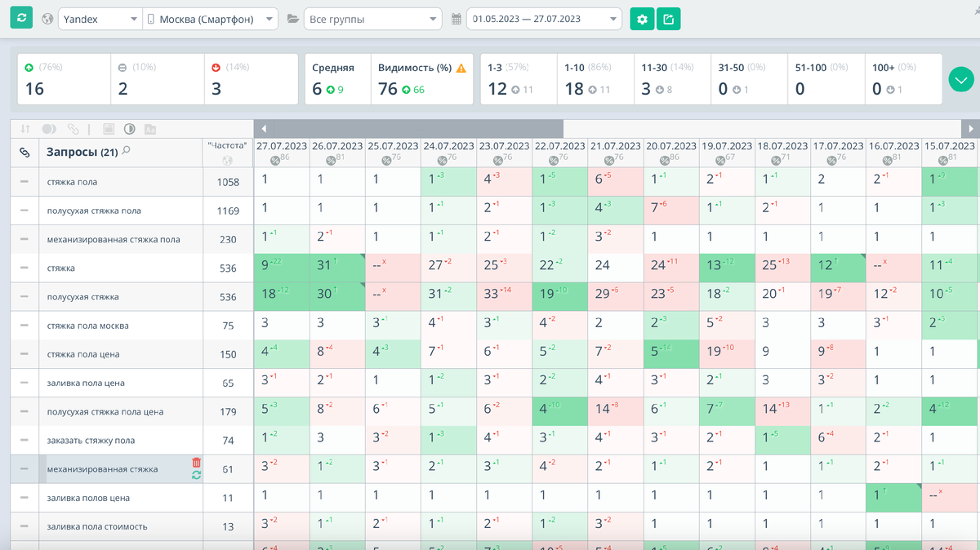This screenshot has height=550, width=980.
Task: Delete the механизированная стяжка query via trash icon
Action: (196, 463)
